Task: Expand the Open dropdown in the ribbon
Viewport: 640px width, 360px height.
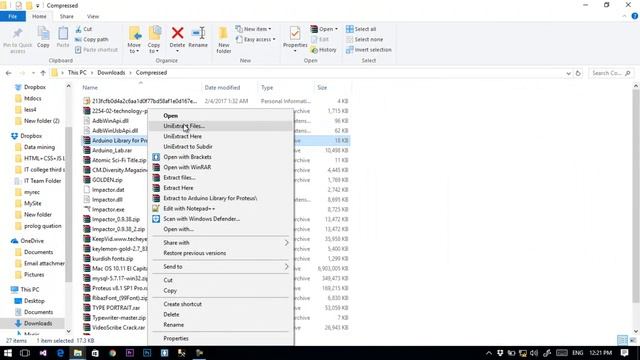Action: [x=336, y=29]
